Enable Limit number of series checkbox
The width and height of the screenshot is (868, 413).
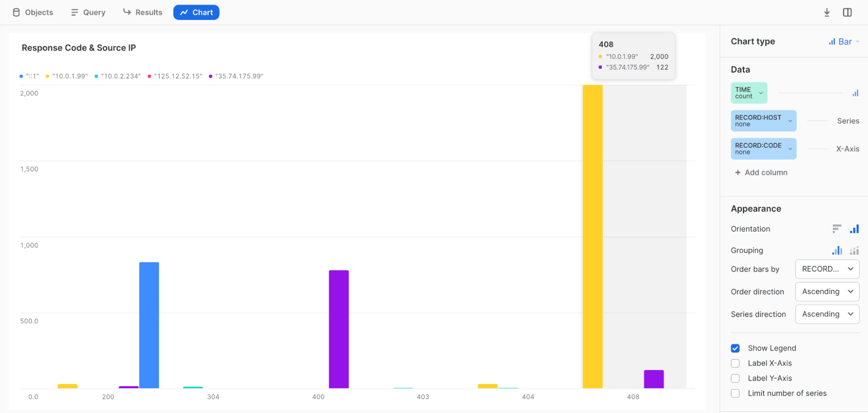point(735,393)
